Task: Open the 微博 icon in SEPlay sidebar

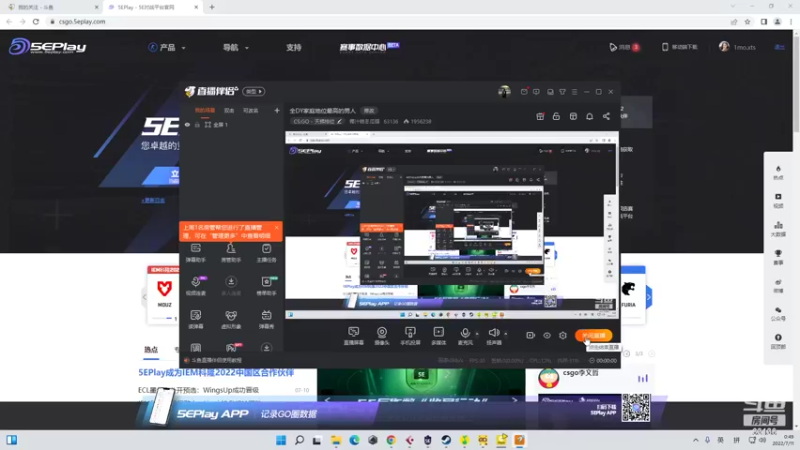Action: coord(778,285)
